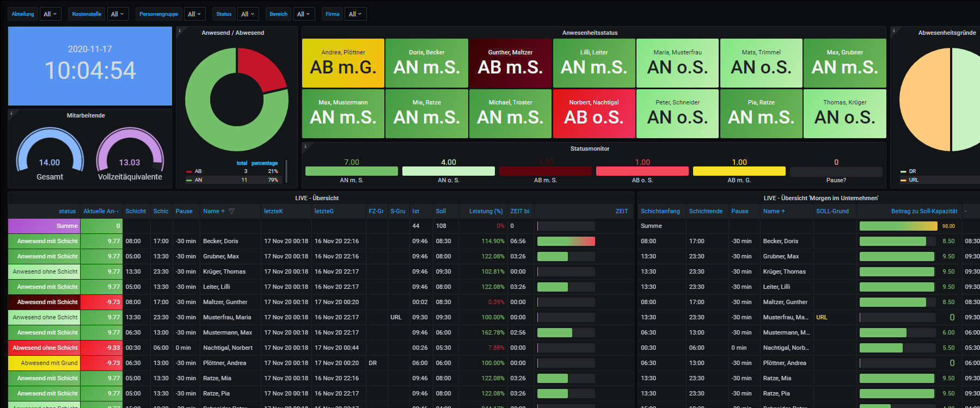Click the red AB o. S. status bar
The image size is (980, 408).
coord(642,171)
